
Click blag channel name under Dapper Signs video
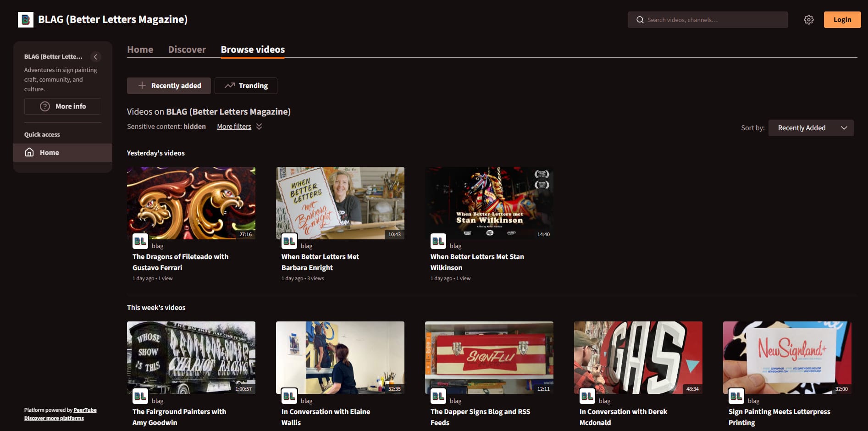456,401
